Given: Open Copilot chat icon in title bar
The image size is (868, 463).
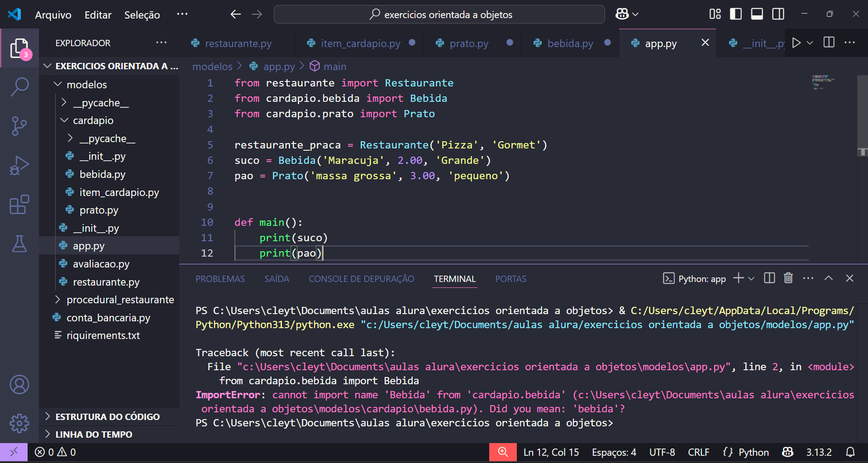Looking at the screenshot, I should pyautogui.click(x=622, y=14).
